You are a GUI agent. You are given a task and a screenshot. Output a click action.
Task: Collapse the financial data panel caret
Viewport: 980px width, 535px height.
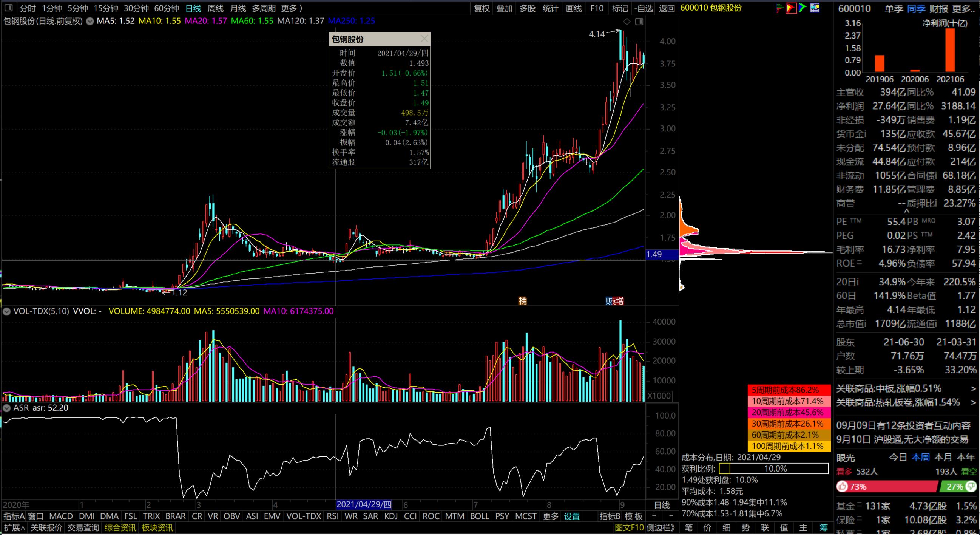point(907,210)
